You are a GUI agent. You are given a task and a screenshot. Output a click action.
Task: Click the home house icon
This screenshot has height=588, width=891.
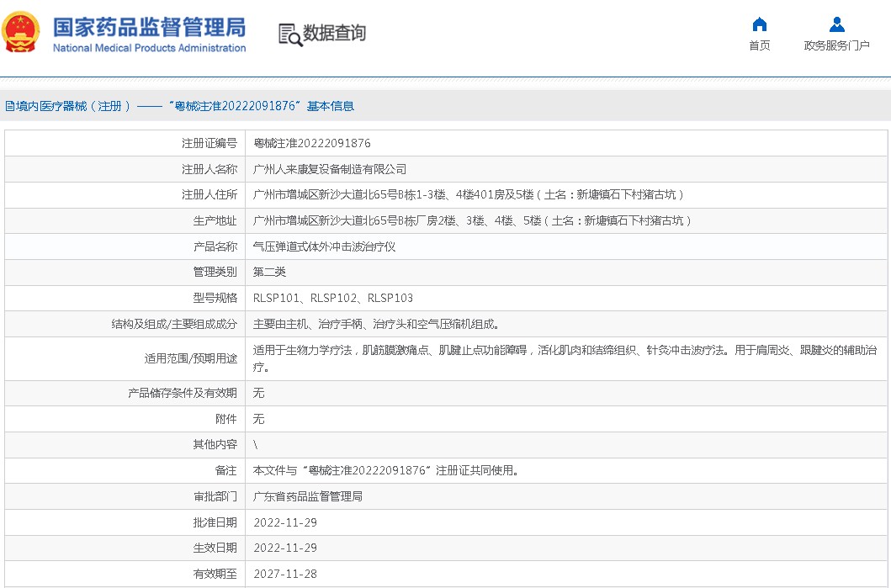759,24
